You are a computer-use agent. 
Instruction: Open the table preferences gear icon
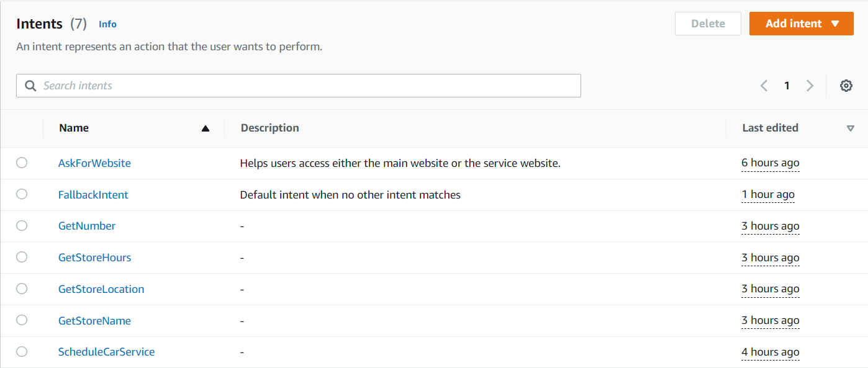click(846, 86)
